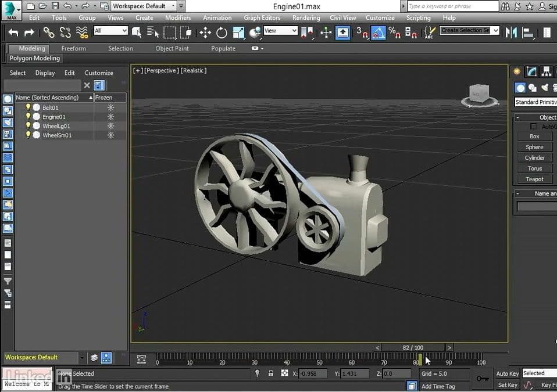557x392 pixels.
Task: Activate the Select and Rotate tool
Action: 222,33
